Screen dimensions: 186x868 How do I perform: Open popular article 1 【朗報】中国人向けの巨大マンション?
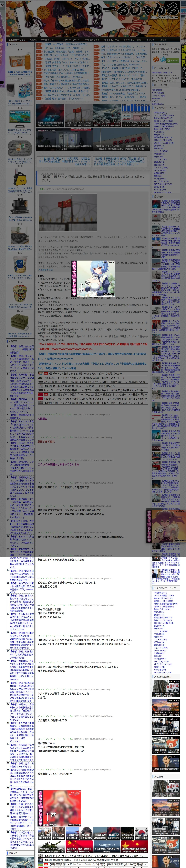point(22,349)
